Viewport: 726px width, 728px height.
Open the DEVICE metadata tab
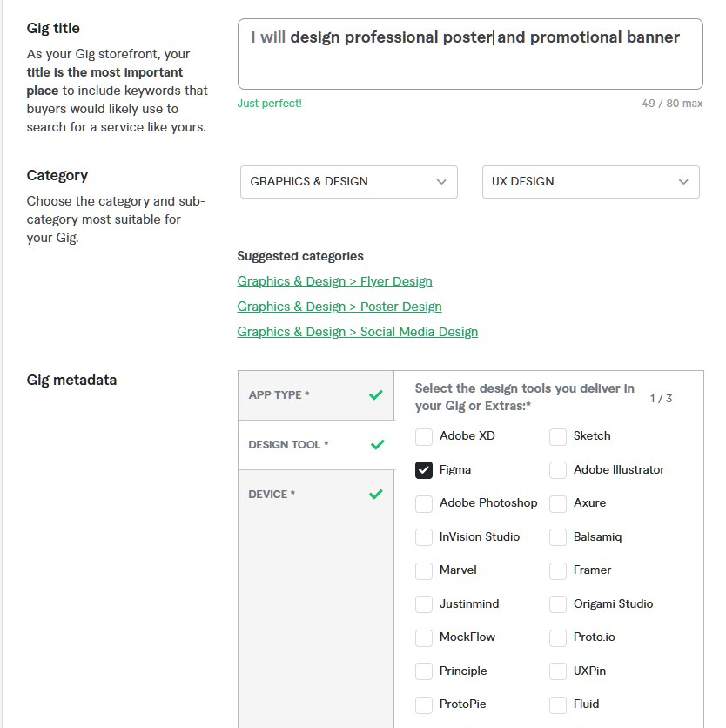coord(316,494)
